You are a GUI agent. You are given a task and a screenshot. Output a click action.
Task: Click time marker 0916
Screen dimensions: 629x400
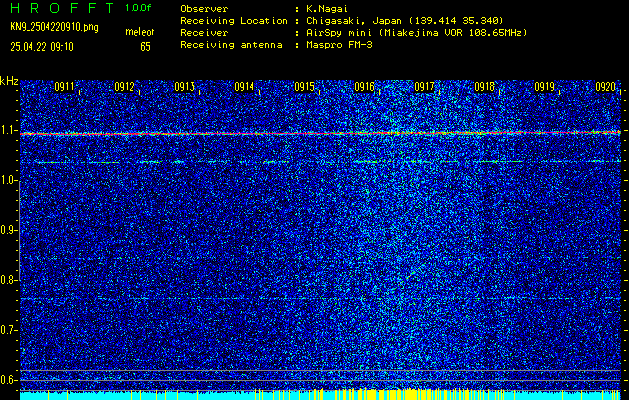(x=364, y=87)
